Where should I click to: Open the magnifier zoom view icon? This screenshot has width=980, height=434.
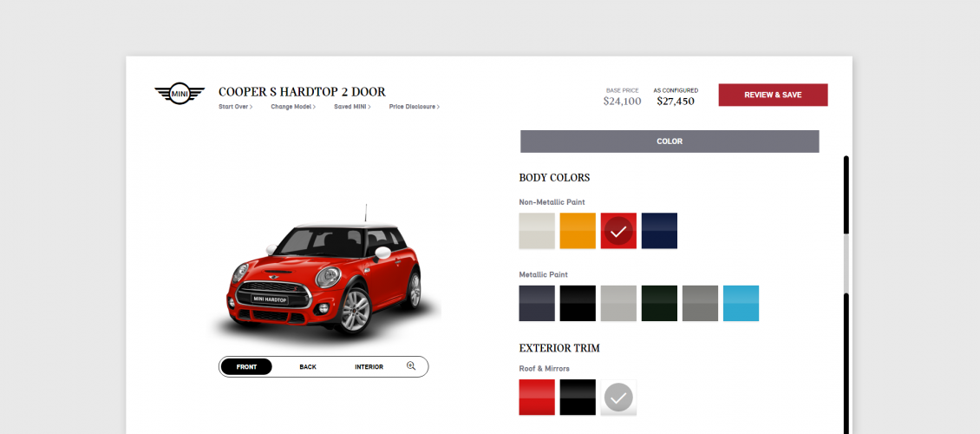pyautogui.click(x=410, y=366)
